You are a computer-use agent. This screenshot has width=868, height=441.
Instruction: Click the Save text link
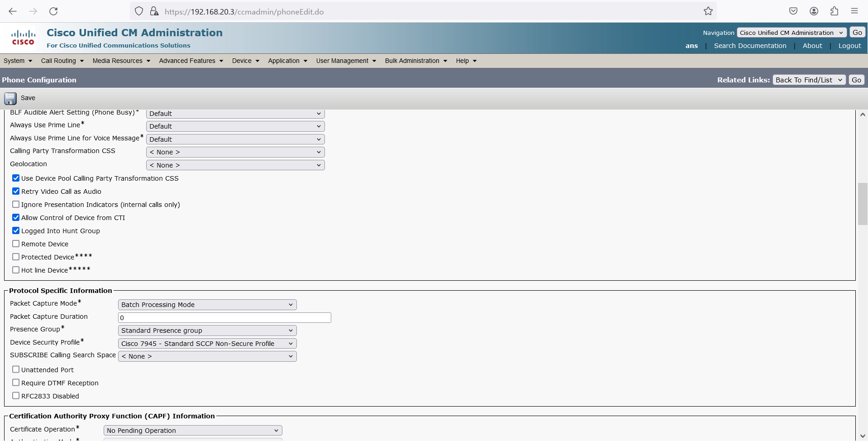click(28, 98)
